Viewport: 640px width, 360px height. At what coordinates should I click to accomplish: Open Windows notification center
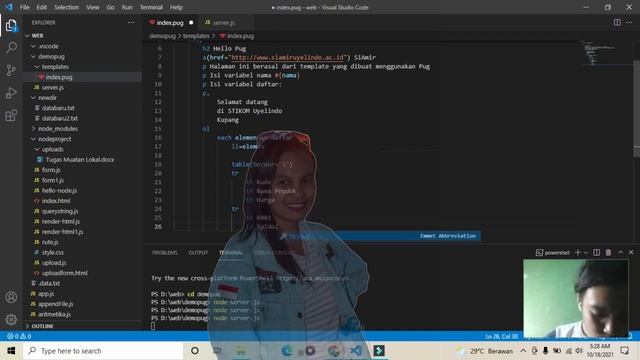pyautogui.click(x=624, y=351)
